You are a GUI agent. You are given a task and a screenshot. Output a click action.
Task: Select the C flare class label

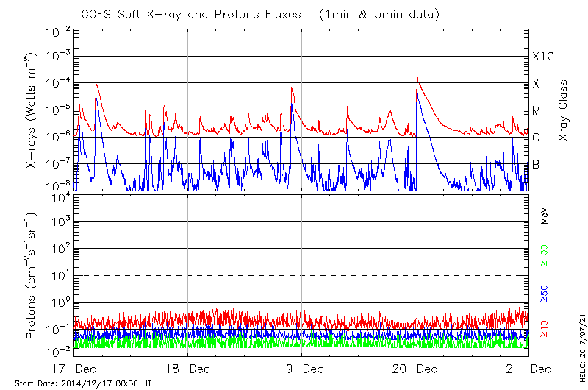pyautogui.click(x=536, y=138)
